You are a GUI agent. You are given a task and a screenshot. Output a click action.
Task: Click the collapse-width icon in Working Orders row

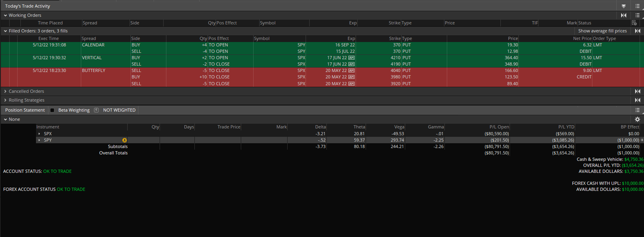(x=623, y=15)
